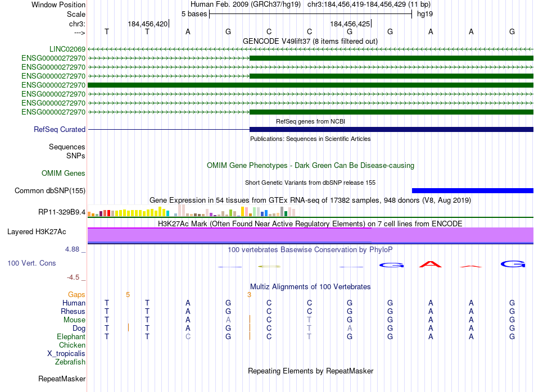Select the Human alignment row label
534x392 pixels.
74,303
